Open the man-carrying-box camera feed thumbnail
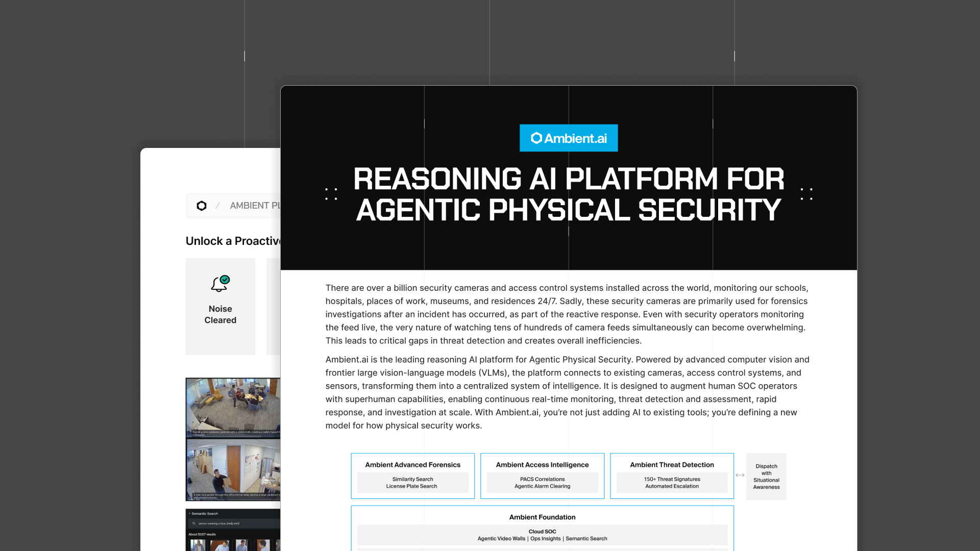This screenshot has width=980, height=551. pos(233,469)
